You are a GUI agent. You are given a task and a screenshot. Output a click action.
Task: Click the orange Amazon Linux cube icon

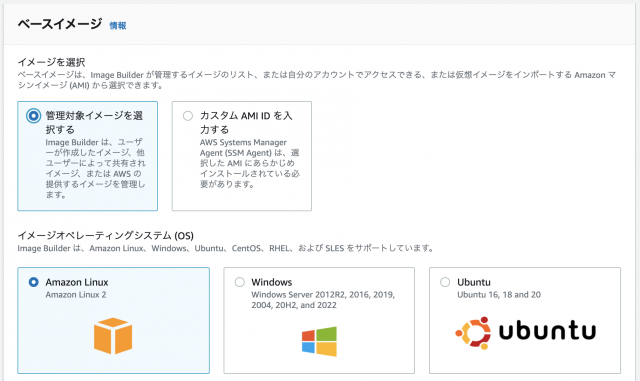coord(113,336)
